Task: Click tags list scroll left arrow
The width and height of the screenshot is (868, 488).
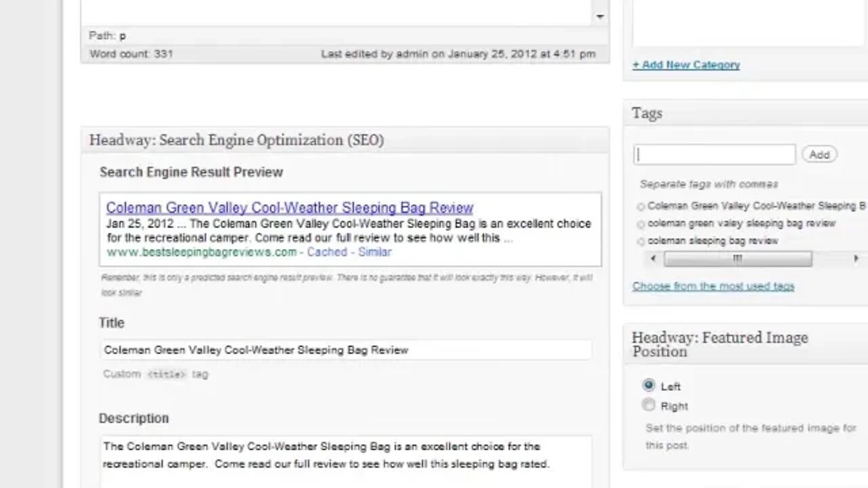Action: [x=653, y=258]
